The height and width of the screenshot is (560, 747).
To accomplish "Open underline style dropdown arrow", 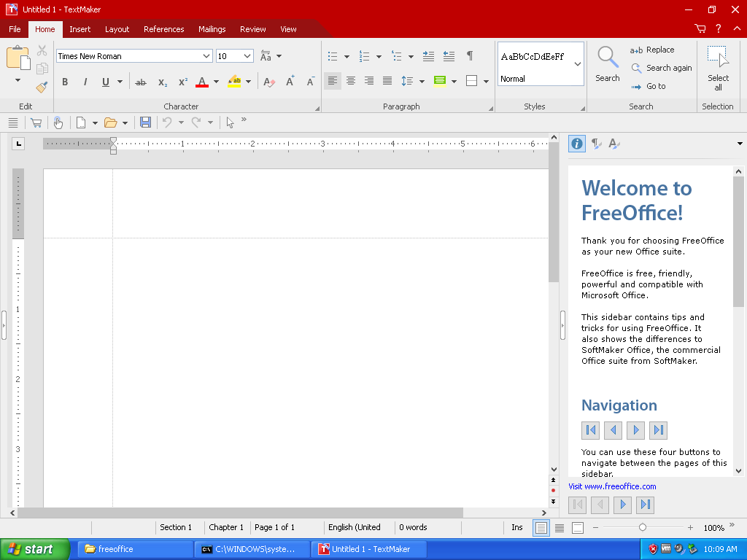I will coord(120,82).
